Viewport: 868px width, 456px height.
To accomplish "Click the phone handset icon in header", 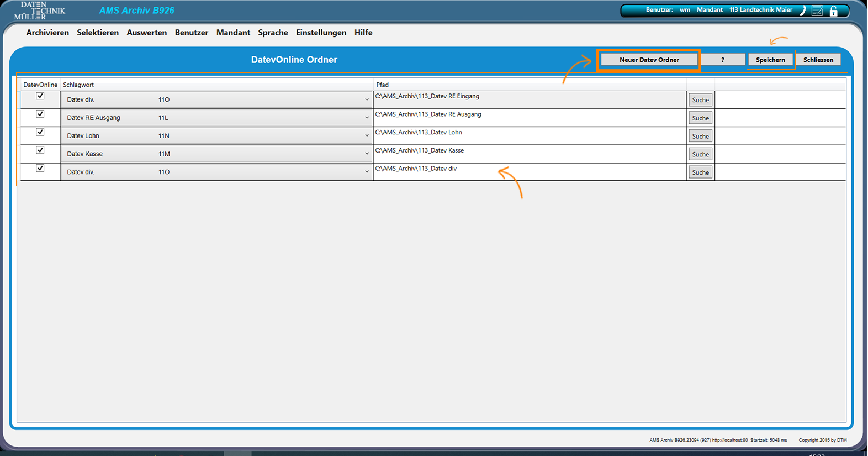I will [803, 11].
